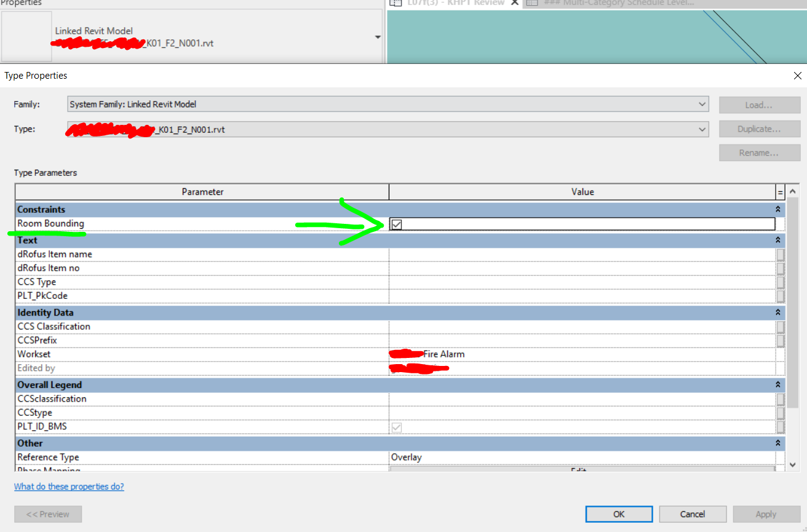Click Cancel in Type Properties
This screenshot has height=532, width=807.
(x=693, y=514)
